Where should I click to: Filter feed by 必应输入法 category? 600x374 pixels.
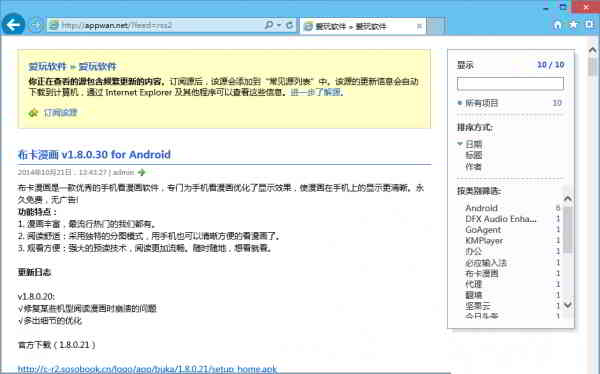(x=486, y=263)
